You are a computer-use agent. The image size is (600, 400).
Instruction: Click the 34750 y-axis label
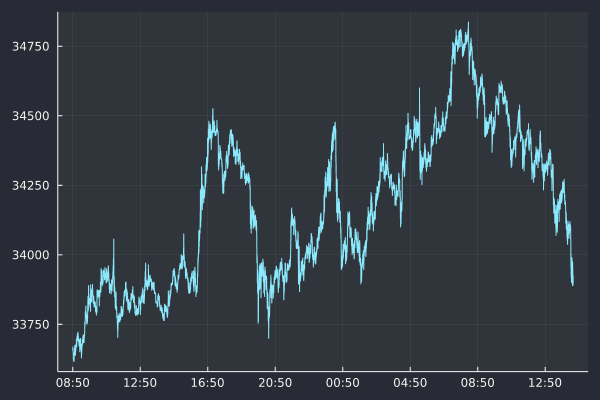click(28, 47)
